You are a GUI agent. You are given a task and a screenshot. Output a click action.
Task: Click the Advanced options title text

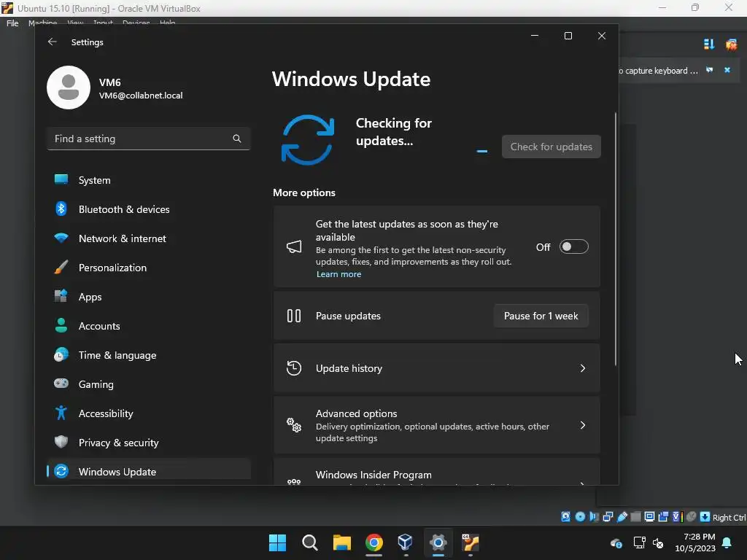[356, 413]
